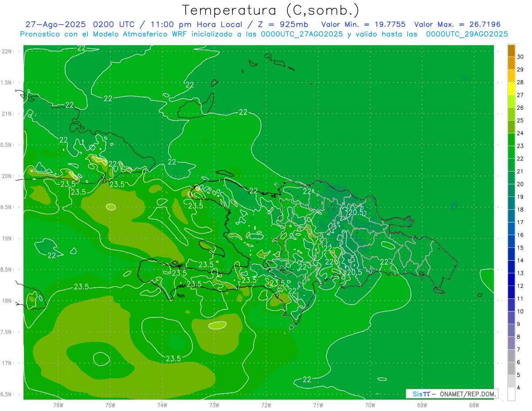Click the legend value "20"

coord(520,184)
